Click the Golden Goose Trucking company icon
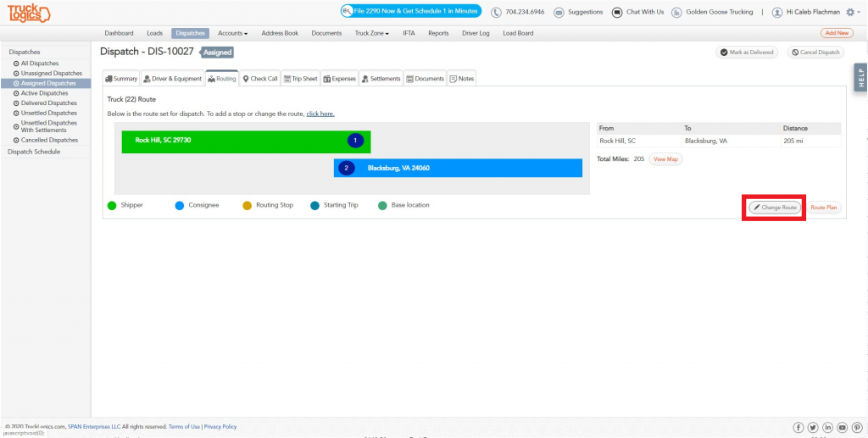Image resolution: width=868 pixels, height=438 pixels. coord(676,12)
